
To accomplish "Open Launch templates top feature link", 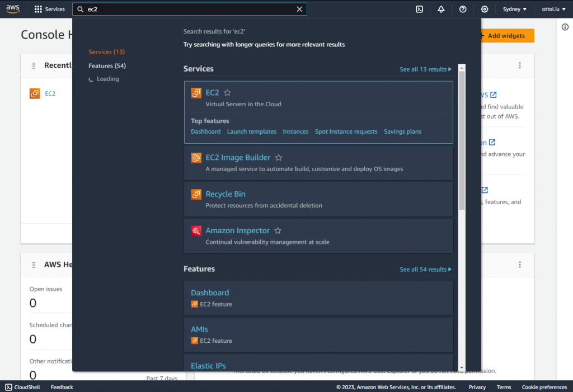I will pyautogui.click(x=251, y=131).
